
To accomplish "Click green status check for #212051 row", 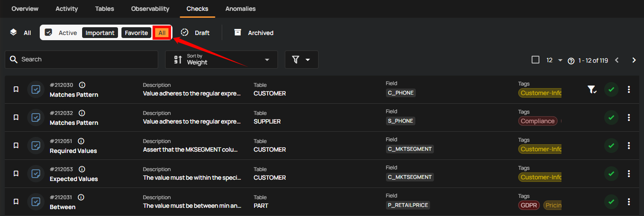I will click(x=611, y=146).
